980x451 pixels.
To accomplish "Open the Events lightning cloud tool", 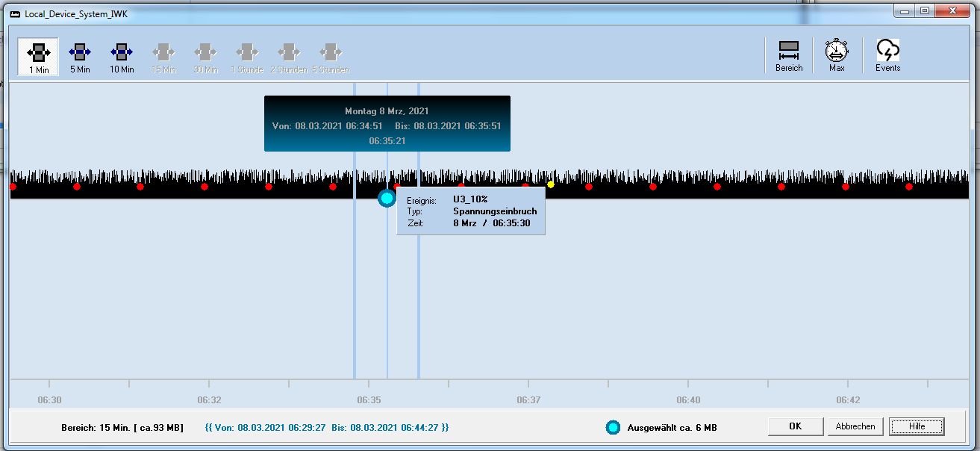I will pos(887,55).
